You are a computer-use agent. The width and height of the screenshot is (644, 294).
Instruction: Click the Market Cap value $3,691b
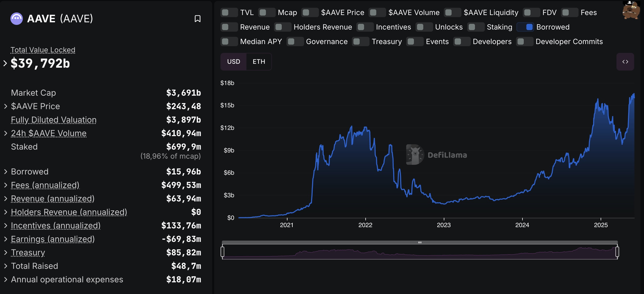[x=184, y=93]
